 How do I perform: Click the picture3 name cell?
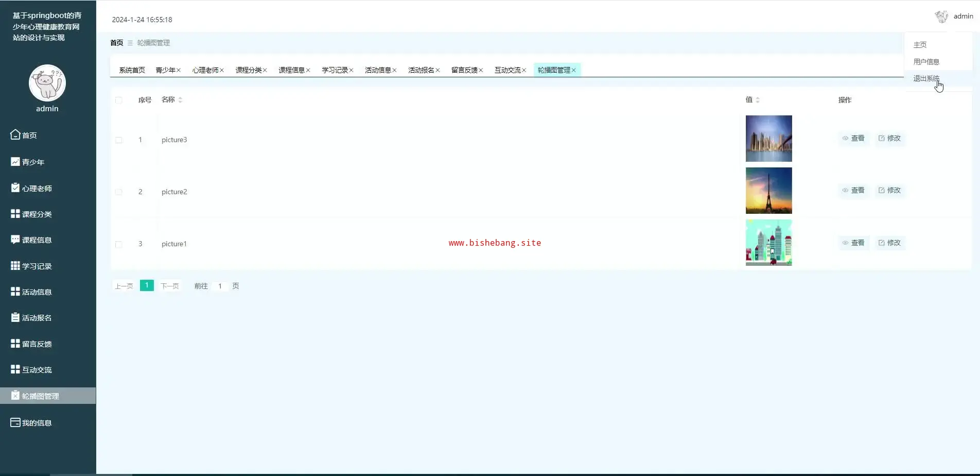(x=174, y=140)
